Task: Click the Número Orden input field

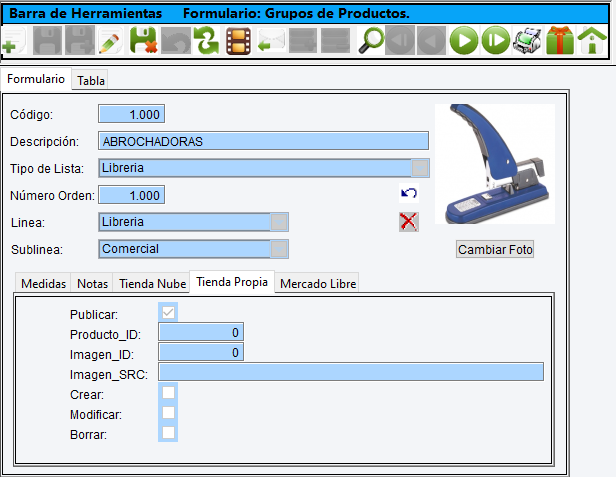Action: coord(131,195)
